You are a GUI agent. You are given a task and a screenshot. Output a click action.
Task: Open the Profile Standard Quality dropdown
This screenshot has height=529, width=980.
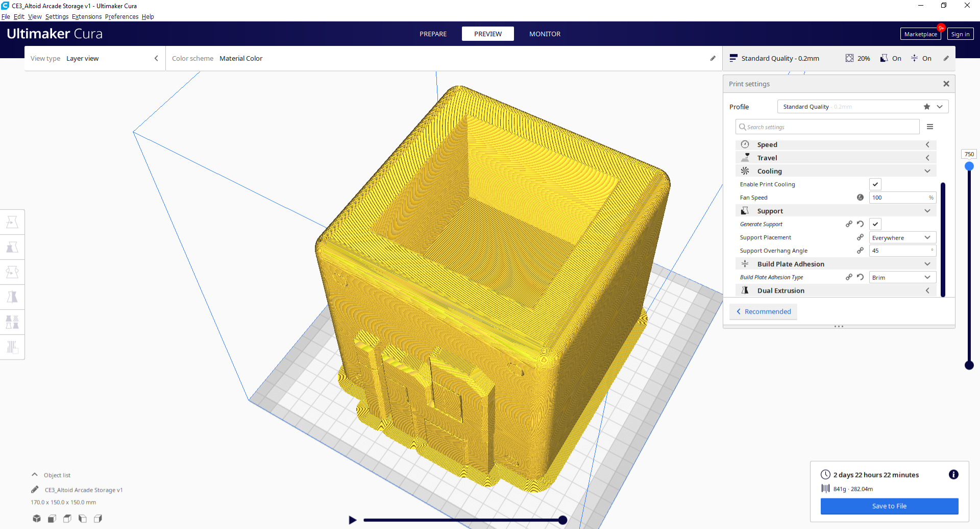click(863, 107)
